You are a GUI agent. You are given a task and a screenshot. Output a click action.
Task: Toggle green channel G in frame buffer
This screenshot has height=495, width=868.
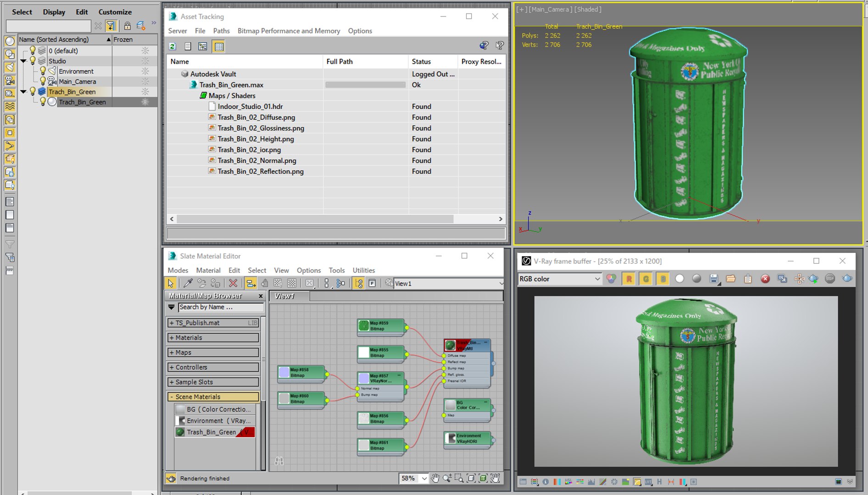tap(646, 279)
